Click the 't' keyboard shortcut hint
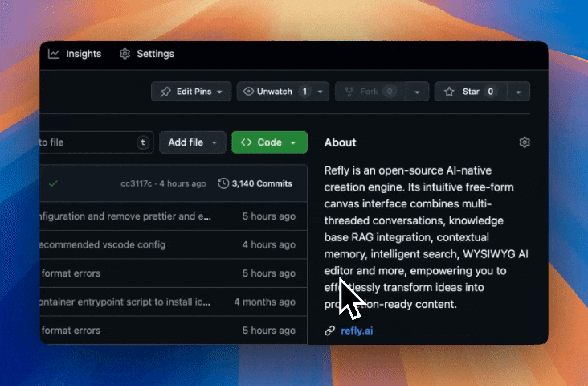This screenshot has width=588, height=386. coord(143,142)
